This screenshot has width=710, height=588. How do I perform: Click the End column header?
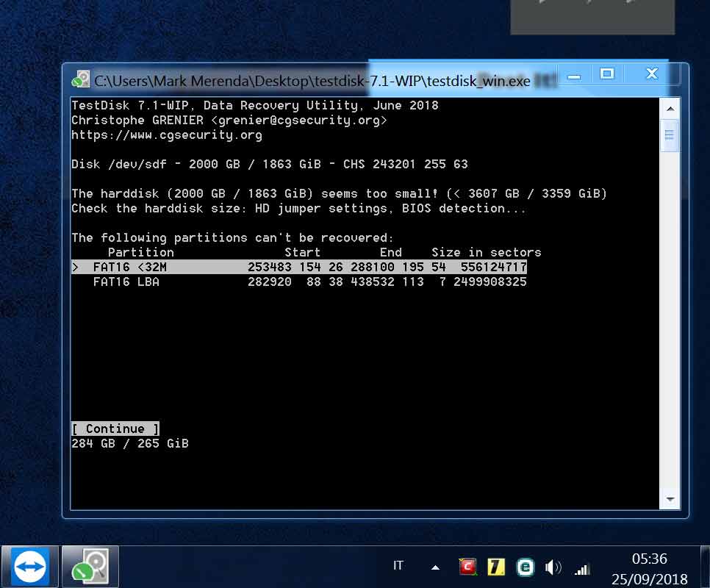pos(391,252)
